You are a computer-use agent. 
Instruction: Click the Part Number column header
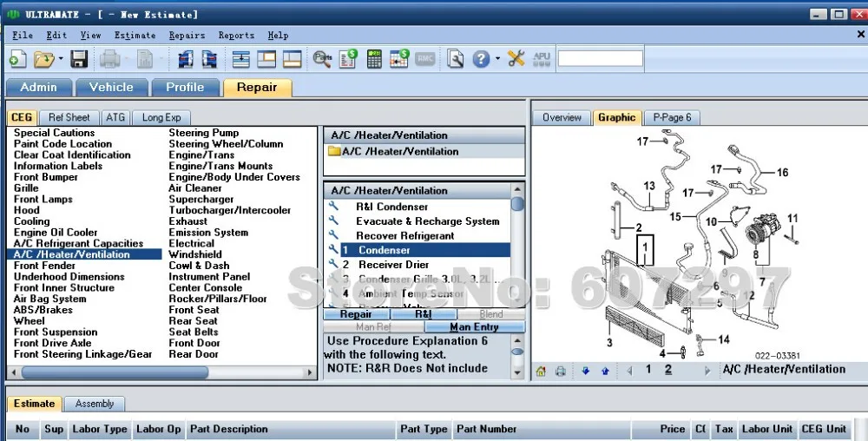(x=542, y=429)
